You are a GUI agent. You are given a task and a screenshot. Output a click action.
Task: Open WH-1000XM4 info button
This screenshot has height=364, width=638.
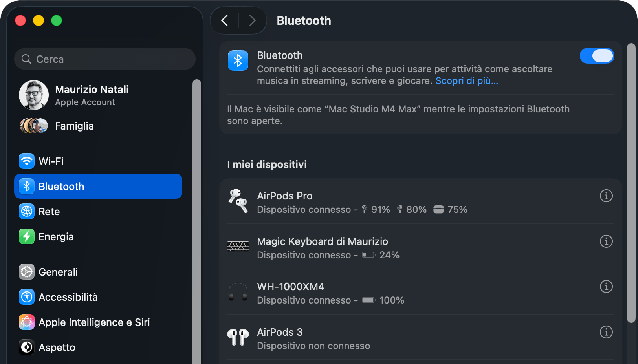coord(606,287)
